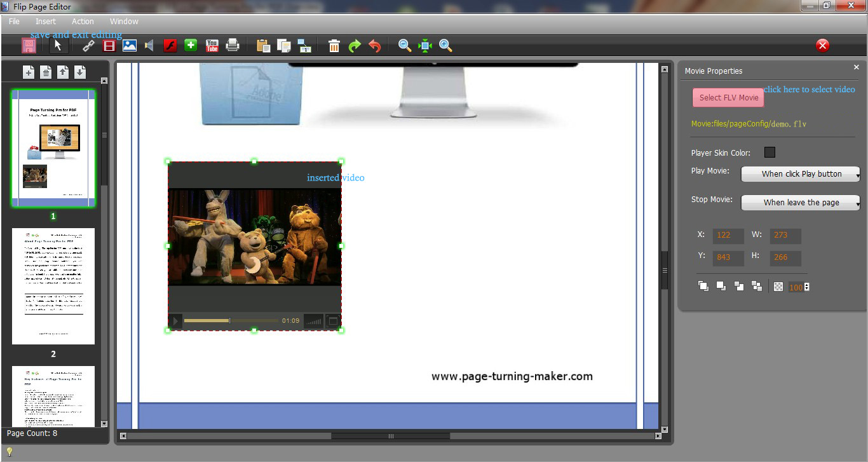
Task: Click the W width input field
Action: tap(785, 235)
